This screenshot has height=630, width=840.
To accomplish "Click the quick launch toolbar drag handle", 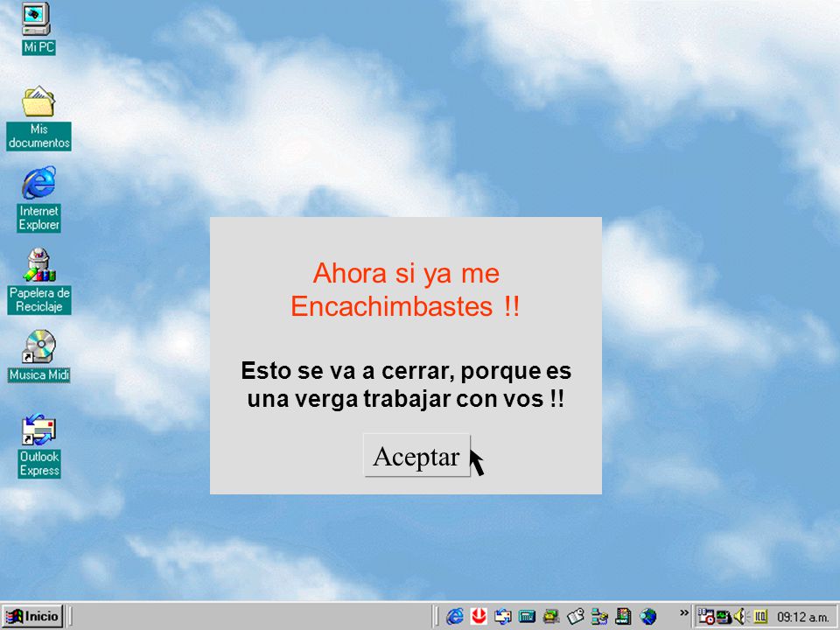I will (437, 617).
